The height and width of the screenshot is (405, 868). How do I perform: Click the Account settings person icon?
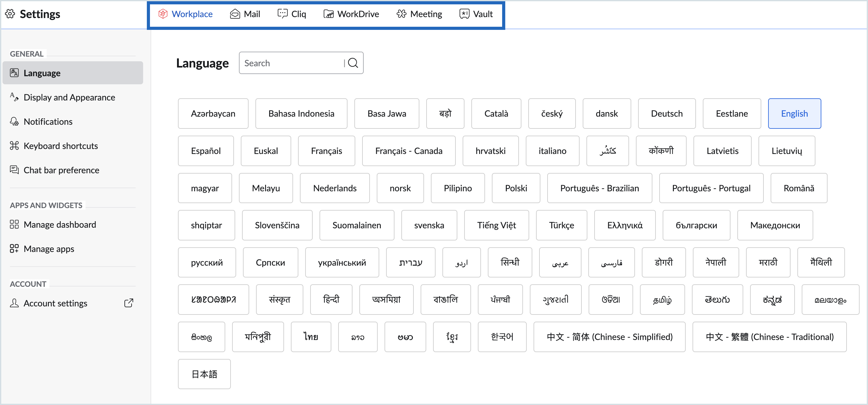pos(14,303)
